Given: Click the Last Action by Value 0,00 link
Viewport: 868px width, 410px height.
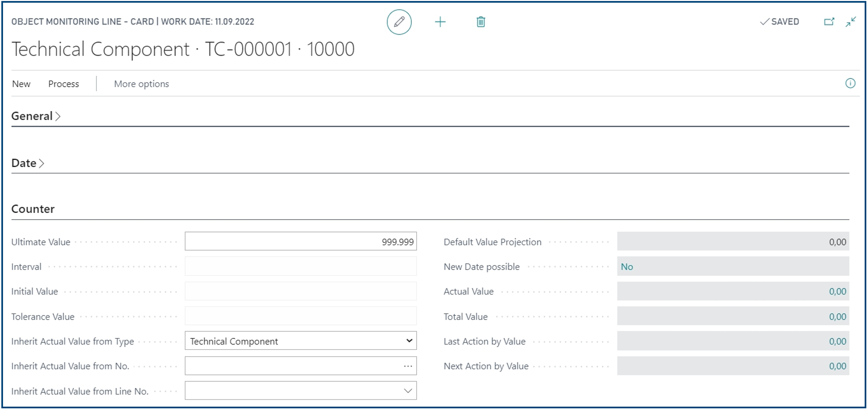Looking at the screenshot, I should [837, 341].
